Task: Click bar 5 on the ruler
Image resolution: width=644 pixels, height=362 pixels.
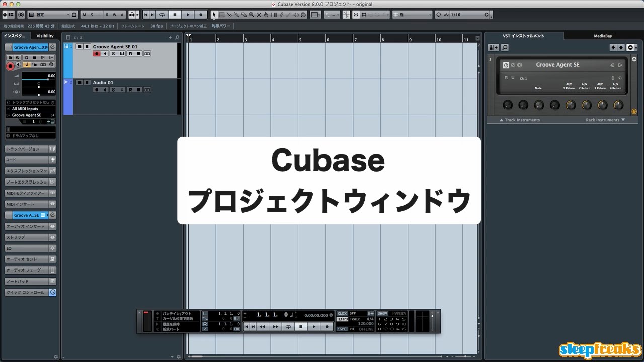Action: tap(300, 39)
